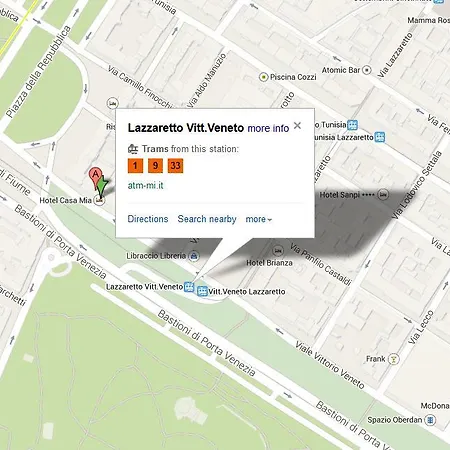Expand the 'more' dropdown in popup
Image resolution: width=450 pixels, height=450 pixels.
pos(259,219)
